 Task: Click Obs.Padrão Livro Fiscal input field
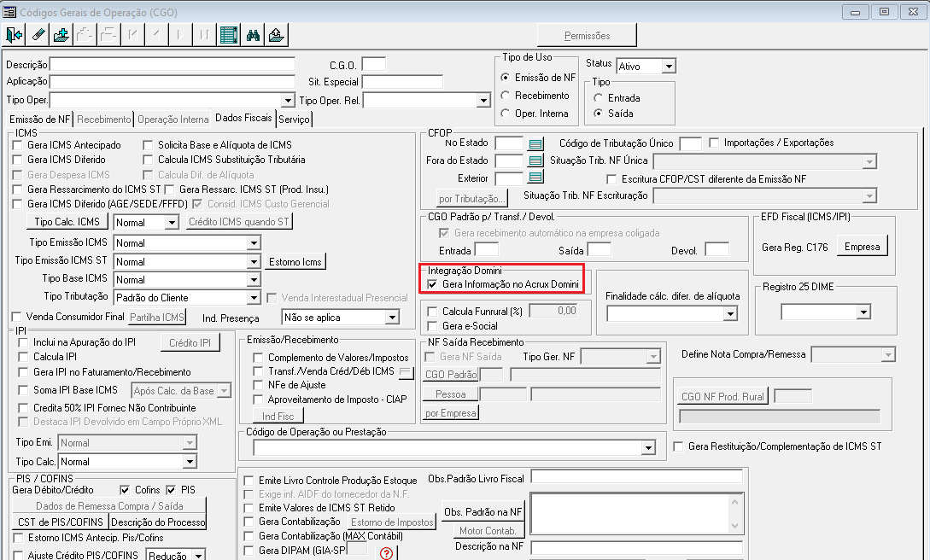(x=636, y=477)
